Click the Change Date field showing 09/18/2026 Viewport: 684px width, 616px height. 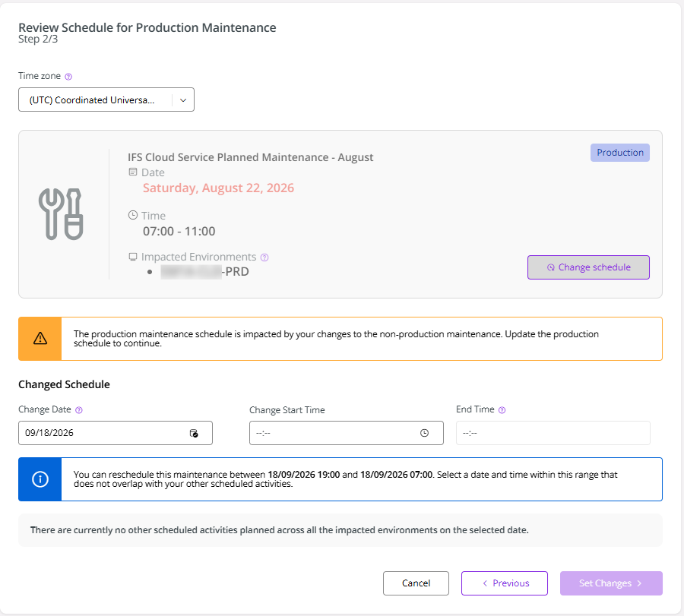point(116,433)
